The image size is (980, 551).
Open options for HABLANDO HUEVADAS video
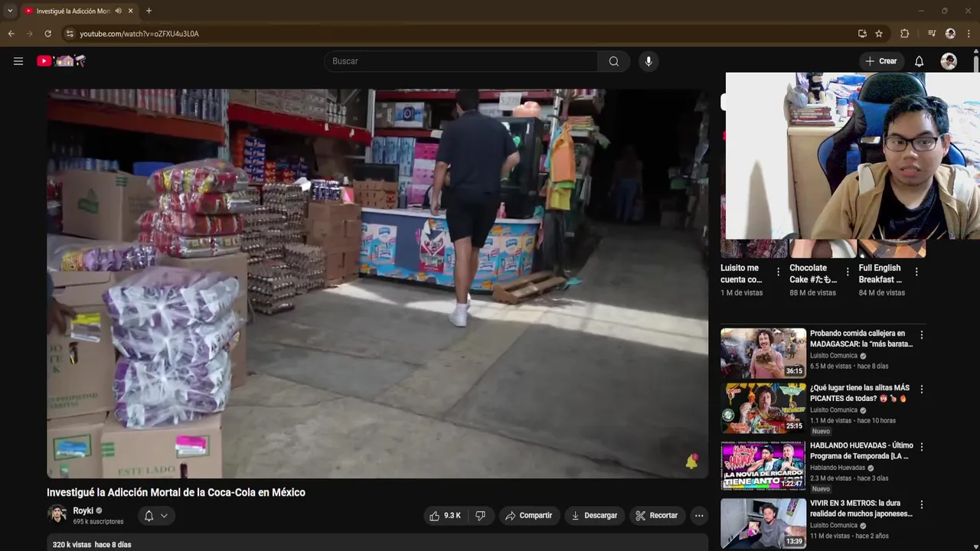click(922, 446)
